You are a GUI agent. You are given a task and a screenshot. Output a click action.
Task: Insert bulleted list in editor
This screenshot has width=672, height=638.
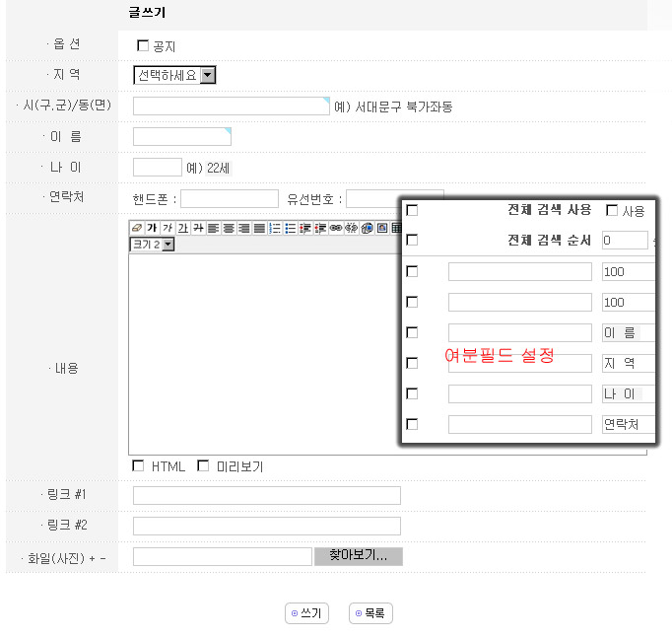(290, 228)
